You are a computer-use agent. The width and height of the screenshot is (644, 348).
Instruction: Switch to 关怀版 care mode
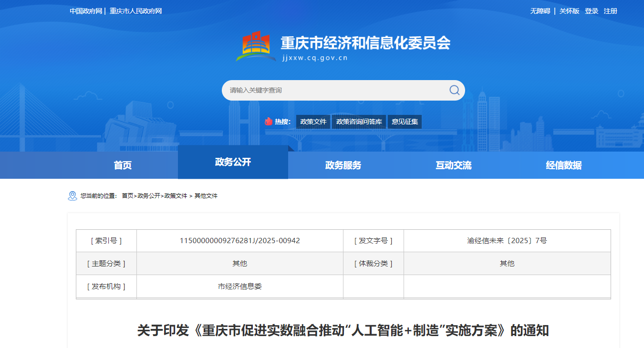click(x=569, y=11)
